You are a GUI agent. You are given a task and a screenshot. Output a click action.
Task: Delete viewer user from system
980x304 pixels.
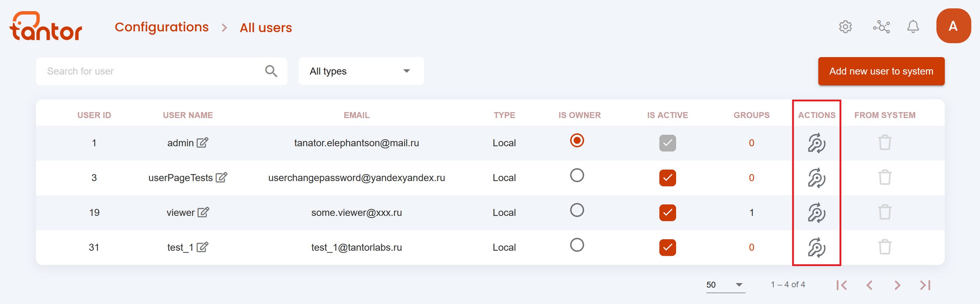pos(885,212)
